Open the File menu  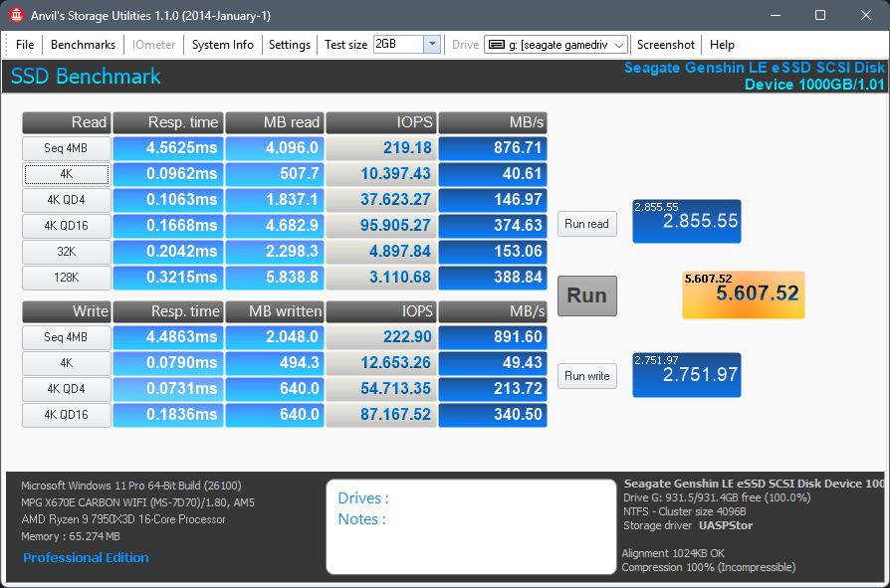[x=25, y=45]
